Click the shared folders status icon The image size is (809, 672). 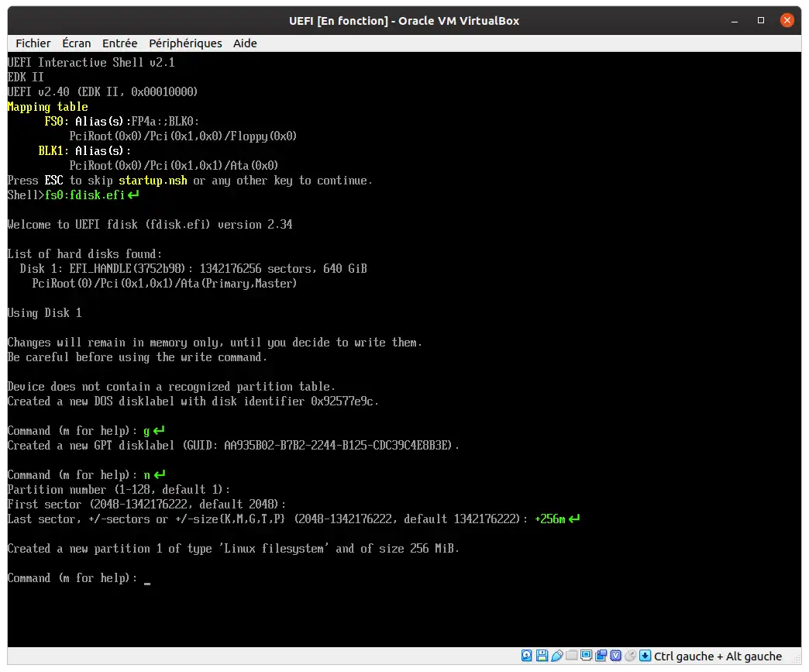tap(571, 656)
